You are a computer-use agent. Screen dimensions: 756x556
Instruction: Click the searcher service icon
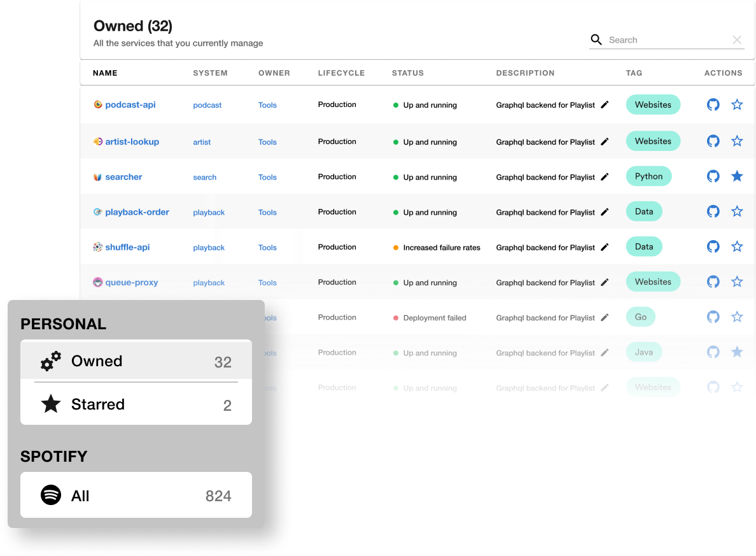click(x=97, y=177)
